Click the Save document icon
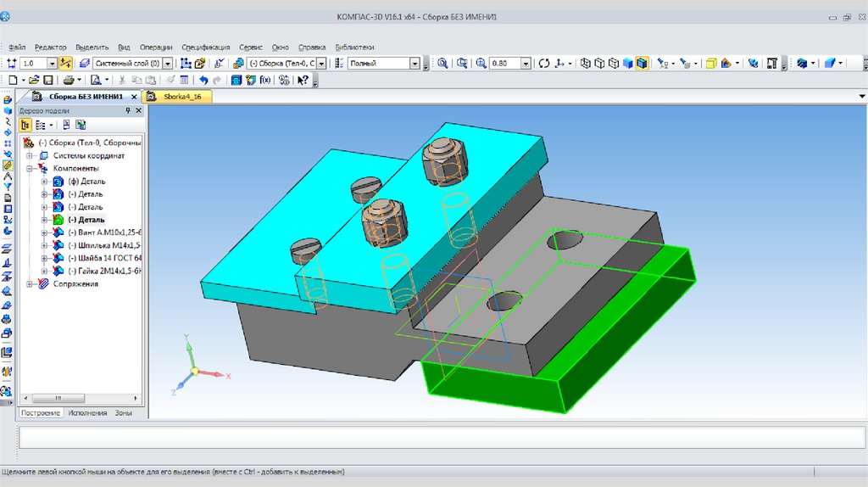 point(49,80)
